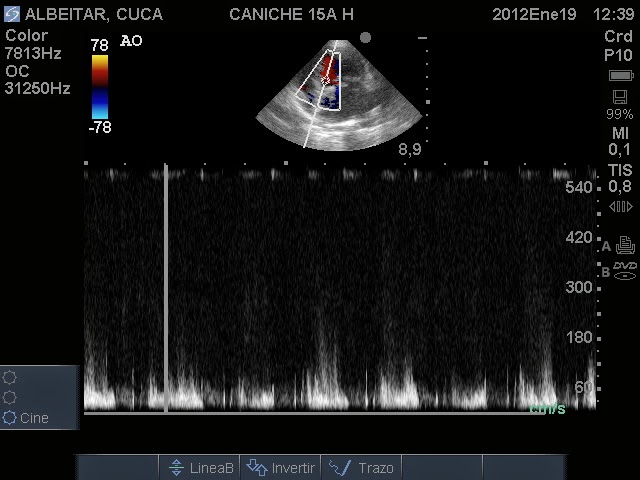Screen dimensions: 640x480
Task: Select the Cine control
Action: coord(25,418)
